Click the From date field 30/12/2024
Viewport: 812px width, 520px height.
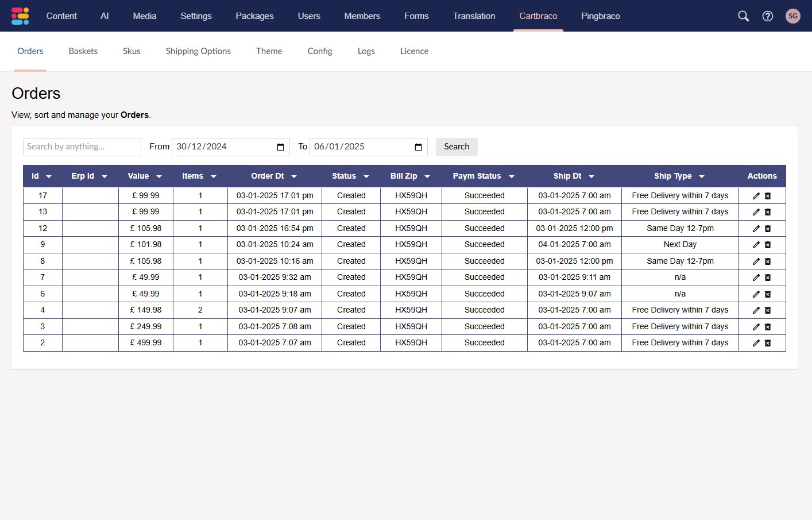[230, 147]
